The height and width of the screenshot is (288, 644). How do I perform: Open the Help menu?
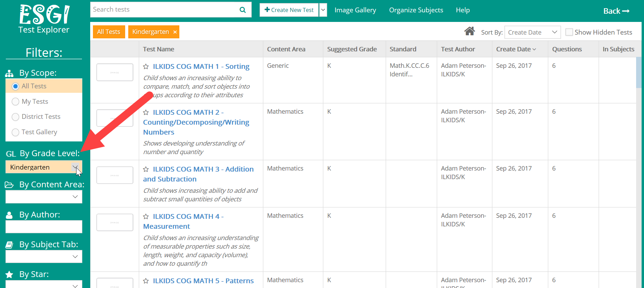click(x=463, y=10)
